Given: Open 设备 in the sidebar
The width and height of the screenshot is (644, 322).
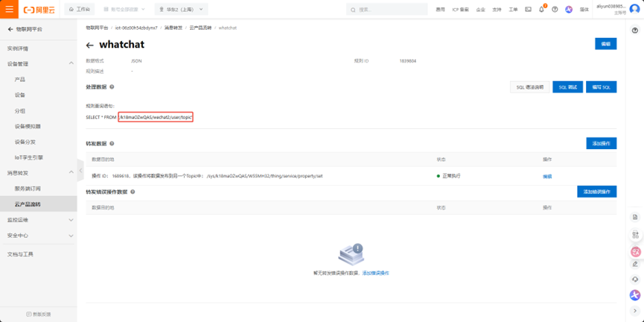Looking at the screenshot, I should 19,95.
